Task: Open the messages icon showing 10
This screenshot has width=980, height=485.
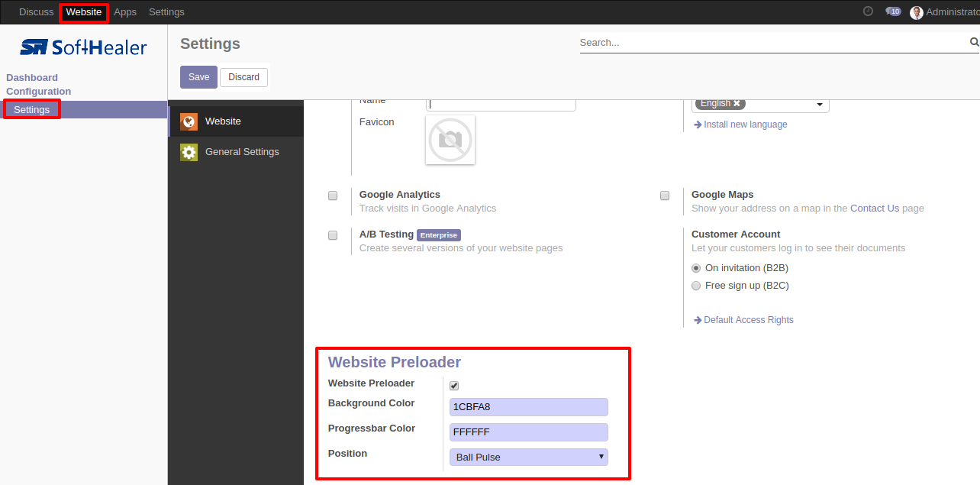Action: pos(893,11)
